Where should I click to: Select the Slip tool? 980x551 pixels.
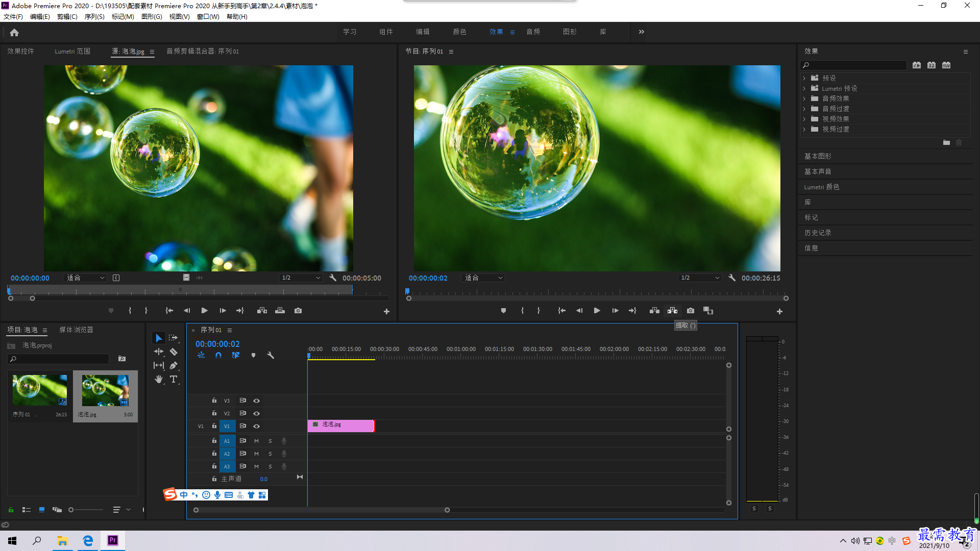pyautogui.click(x=159, y=365)
